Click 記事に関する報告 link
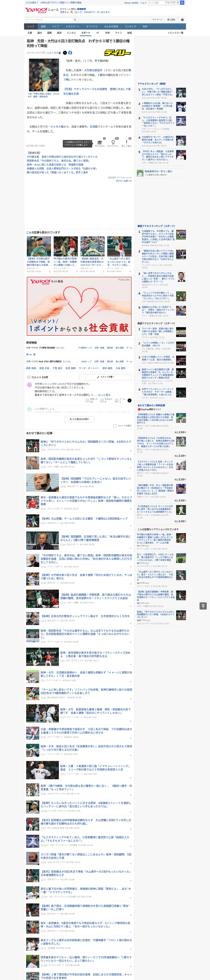 36,146
